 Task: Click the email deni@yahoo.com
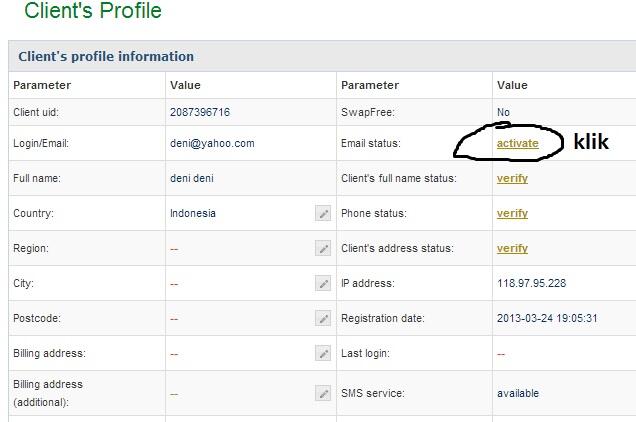(212, 143)
